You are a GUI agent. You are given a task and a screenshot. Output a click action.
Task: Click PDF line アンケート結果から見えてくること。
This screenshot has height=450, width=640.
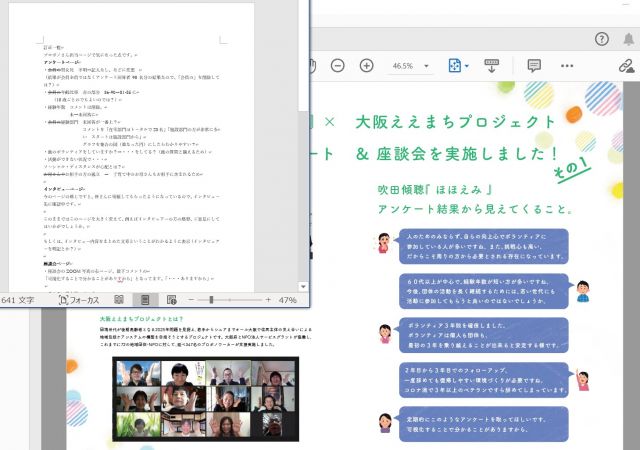[476, 209]
